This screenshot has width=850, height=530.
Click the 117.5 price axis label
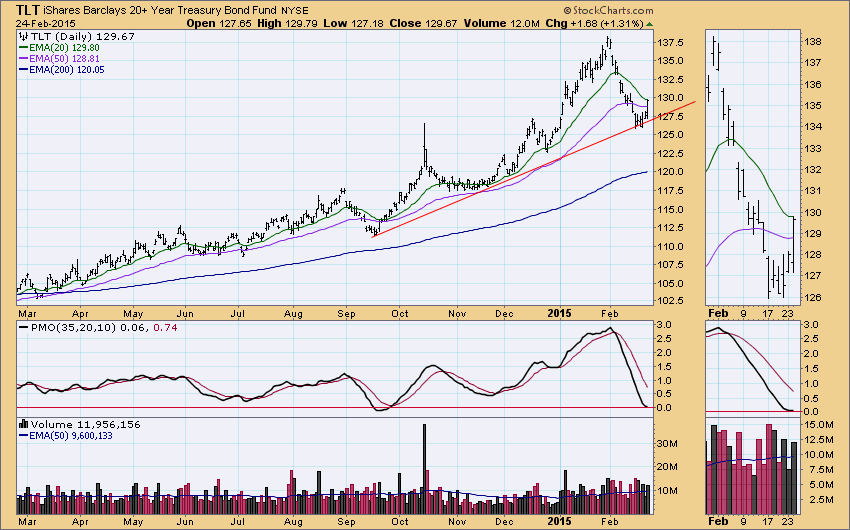pos(670,191)
